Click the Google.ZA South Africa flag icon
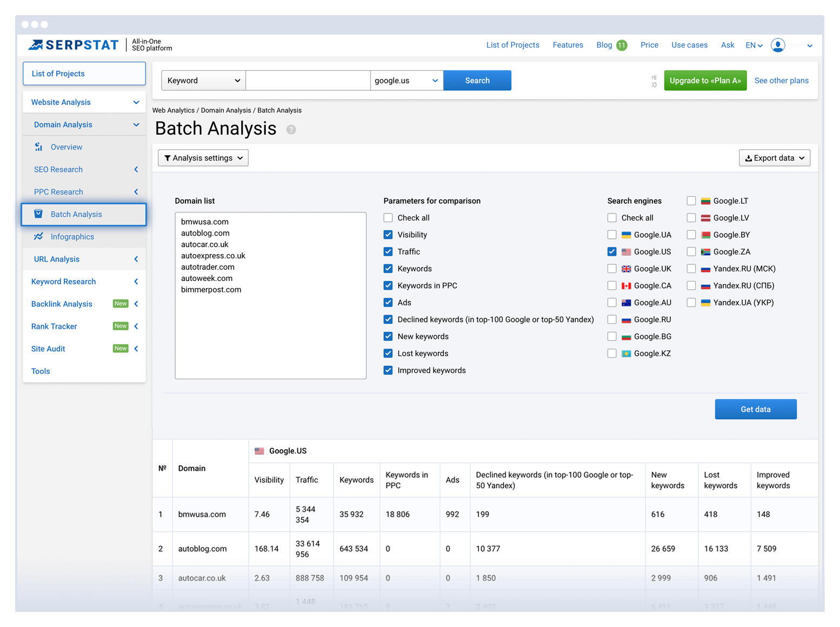 point(705,252)
